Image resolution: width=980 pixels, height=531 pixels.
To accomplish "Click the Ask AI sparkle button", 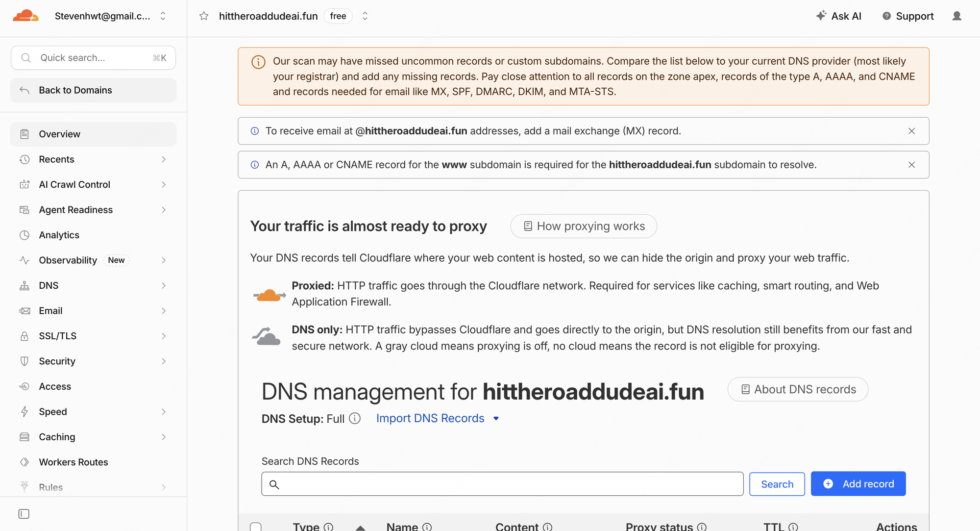I will pyautogui.click(x=838, y=16).
